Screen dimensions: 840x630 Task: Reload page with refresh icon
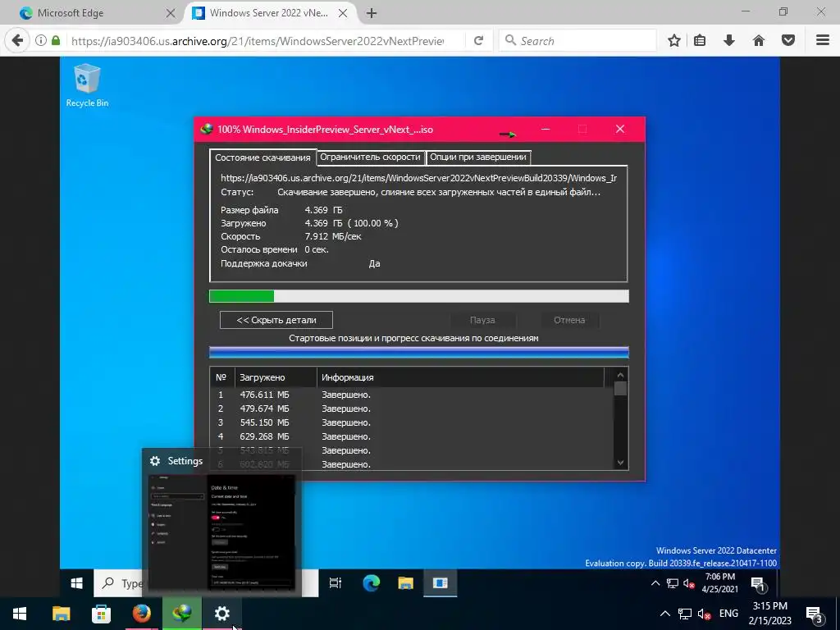click(478, 40)
